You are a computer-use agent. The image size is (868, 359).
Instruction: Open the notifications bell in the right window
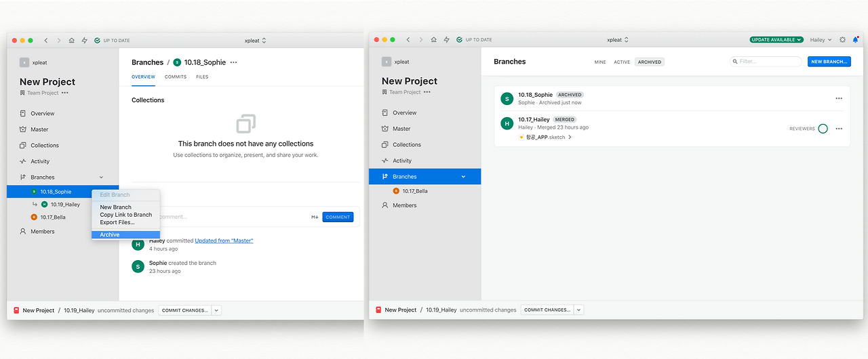click(x=855, y=40)
